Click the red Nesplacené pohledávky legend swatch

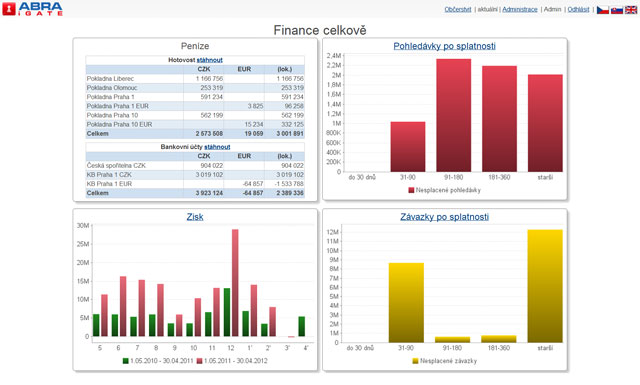pos(411,190)
